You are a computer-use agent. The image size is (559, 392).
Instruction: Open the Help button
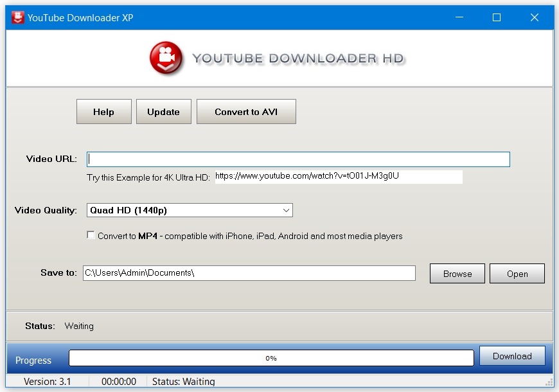click(103, 112)
